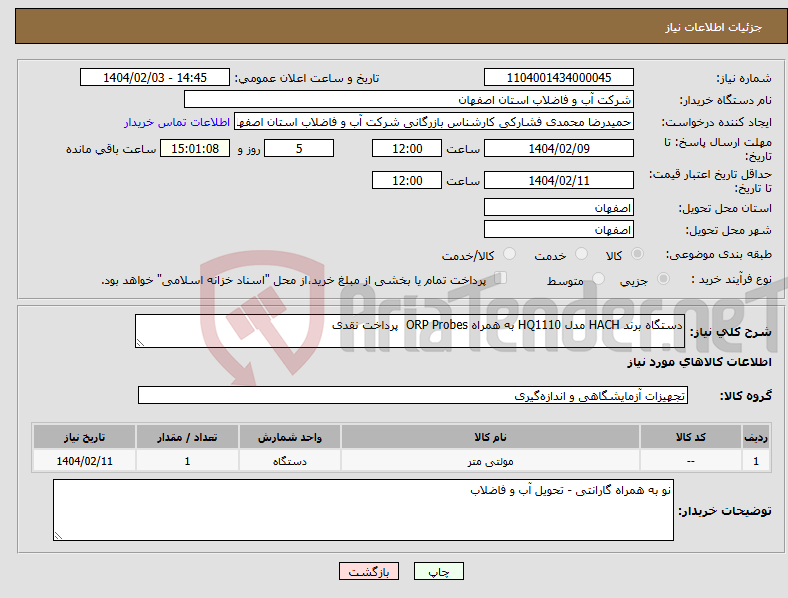Click the remaining days field showing 5
The image size is (788, 598).
(x=299, y=148)
